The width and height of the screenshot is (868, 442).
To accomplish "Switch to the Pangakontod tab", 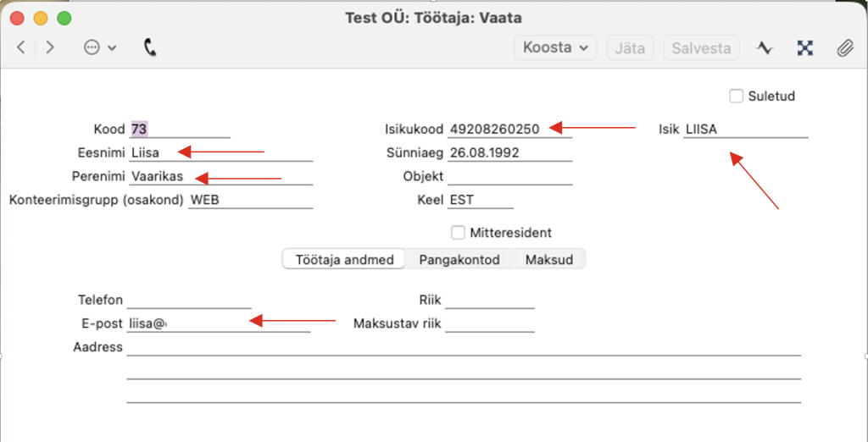I will [459, 260].
